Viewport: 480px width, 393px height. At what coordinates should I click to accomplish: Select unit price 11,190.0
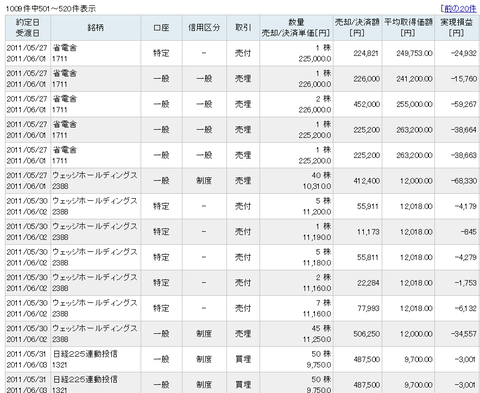click(317, 238)
